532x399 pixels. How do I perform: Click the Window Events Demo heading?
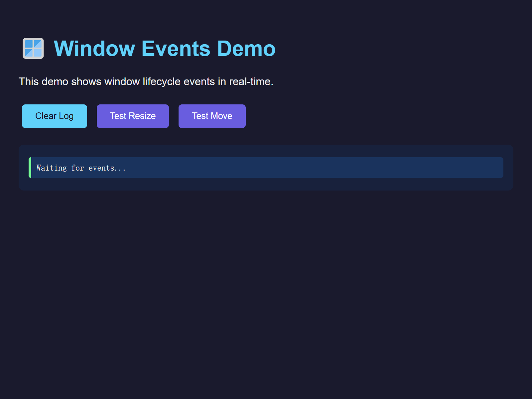tap(164, 49)
